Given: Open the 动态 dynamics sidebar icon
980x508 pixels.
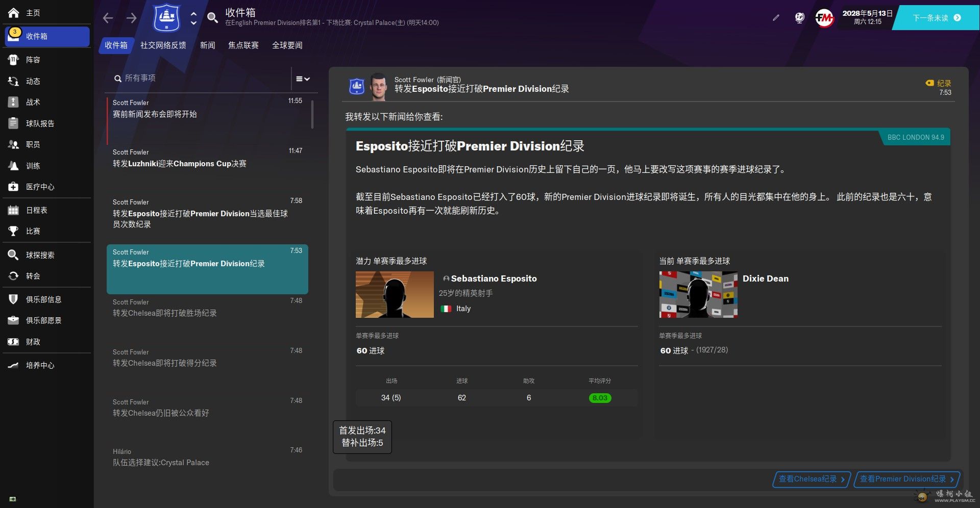Looking at the screenshot, I should click(13, 81).
